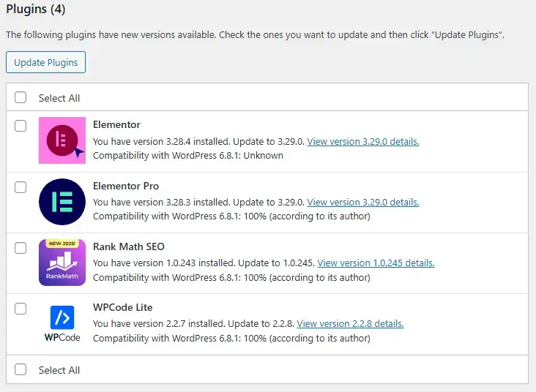Click the 'Rank Math SEO' plugin name
Screen dimensions: 536x392
[129, 246]
